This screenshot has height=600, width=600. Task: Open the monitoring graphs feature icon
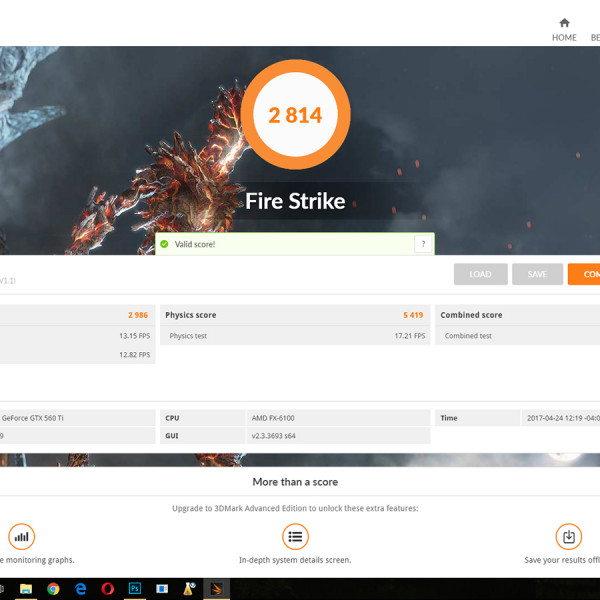21,536
